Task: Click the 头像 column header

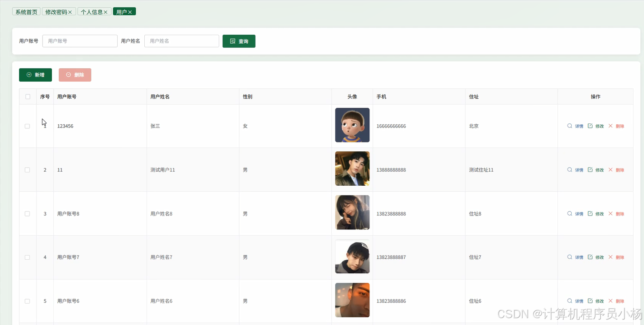Action: pos(352,96)
